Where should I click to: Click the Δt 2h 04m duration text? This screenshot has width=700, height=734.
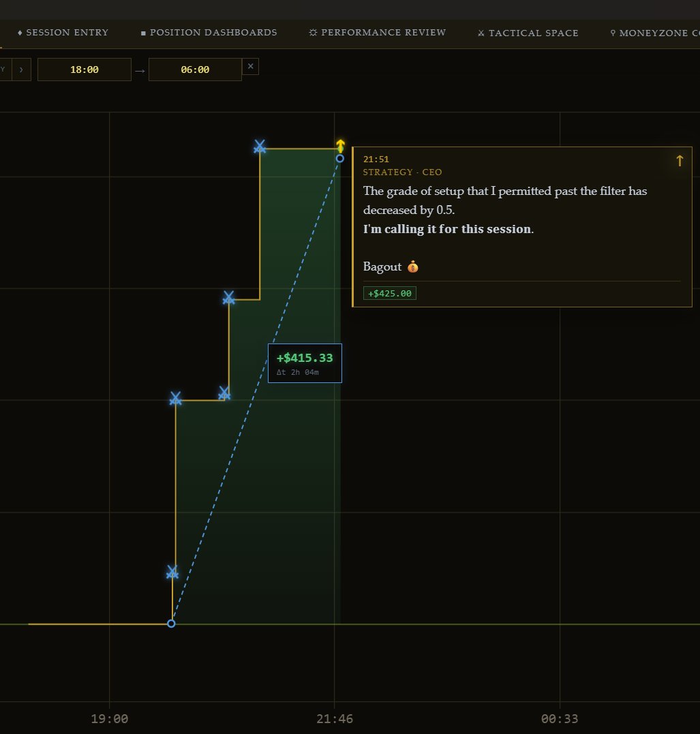point(297,373)
